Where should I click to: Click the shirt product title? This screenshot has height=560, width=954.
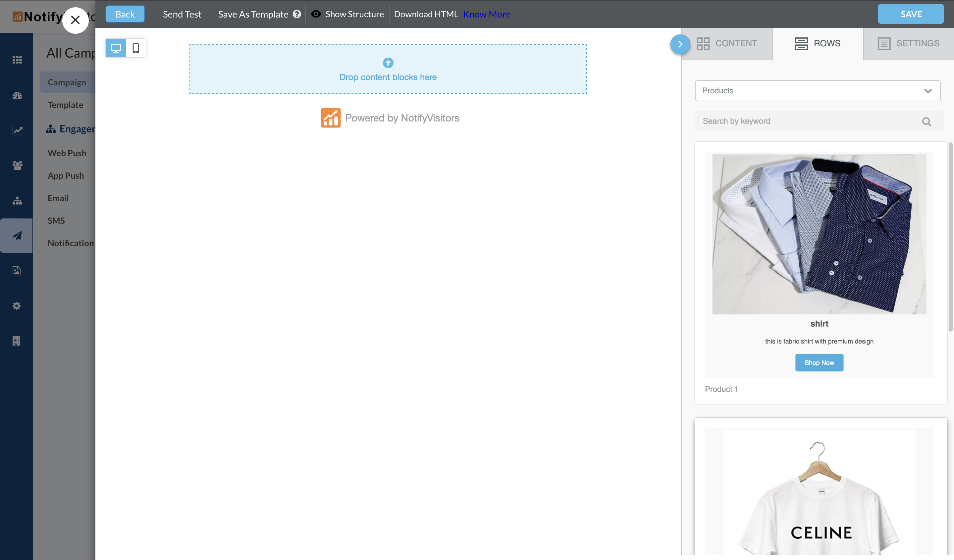pos(819,323)
